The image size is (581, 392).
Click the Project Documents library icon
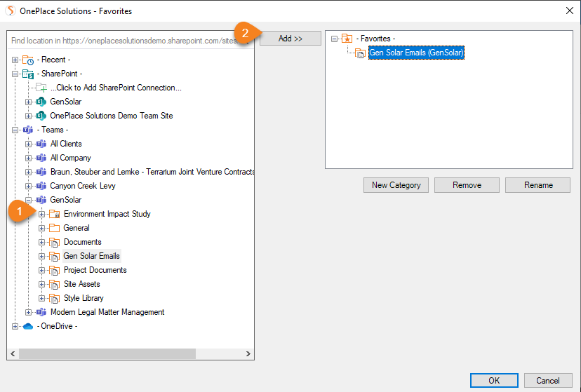pos(55,271)
